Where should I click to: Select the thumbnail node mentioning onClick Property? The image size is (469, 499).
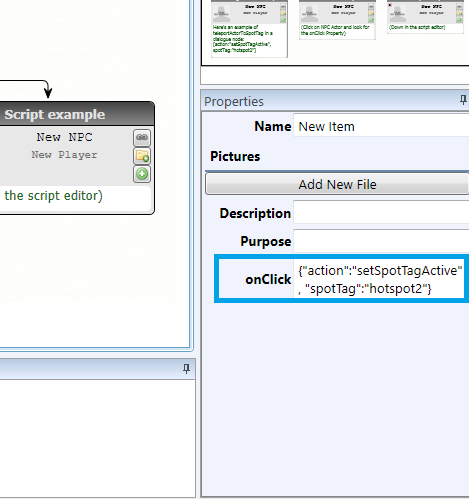(x=337, y=19)
